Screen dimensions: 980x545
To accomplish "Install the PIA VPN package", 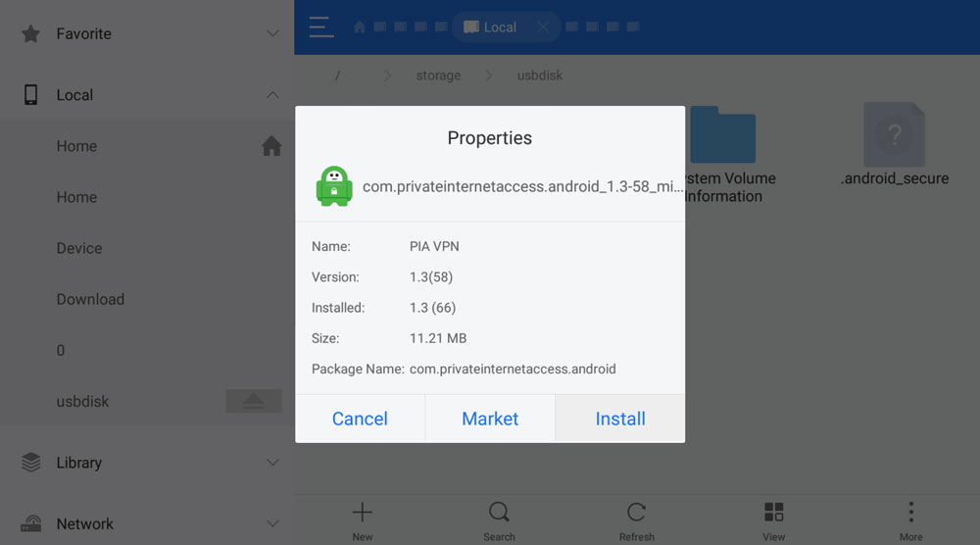I will [620, 419].
